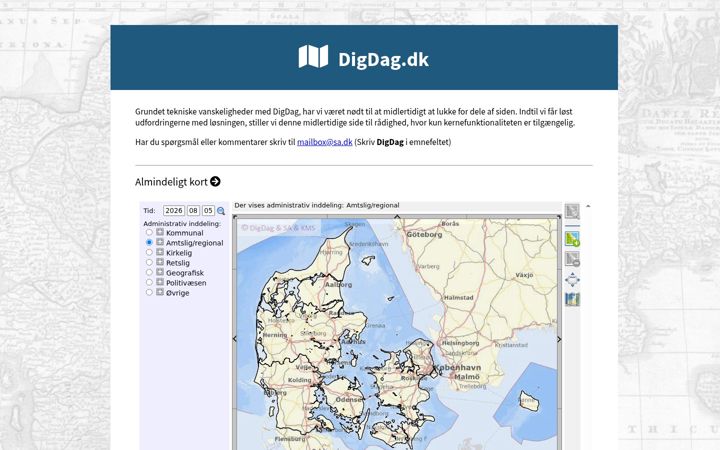Select the Politivæsen radio button
The height and width of the screenshot is (450, 720).
pos(149,282)
